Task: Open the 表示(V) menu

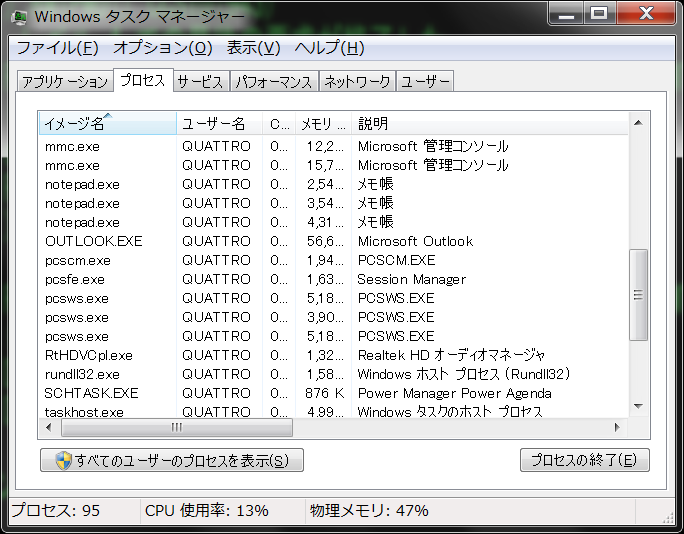Action: click(x=253, y=48)
